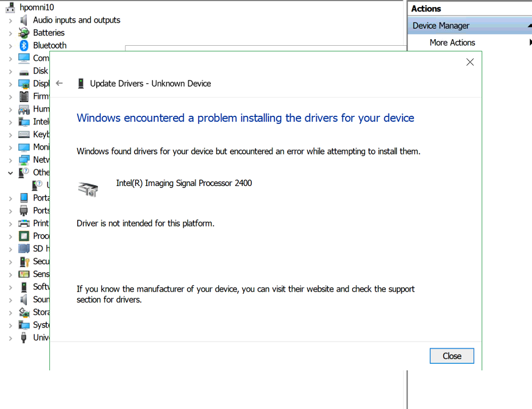The height and width of the screenshot is (409, 532).
Task: Expand the Bluetooth tree node
Action: [x=10, y=46]
